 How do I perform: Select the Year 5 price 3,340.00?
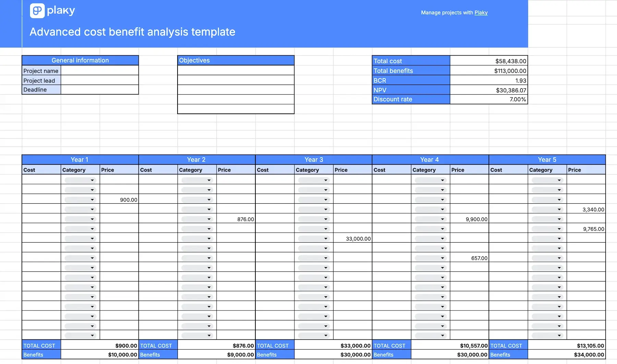point(586,209)
